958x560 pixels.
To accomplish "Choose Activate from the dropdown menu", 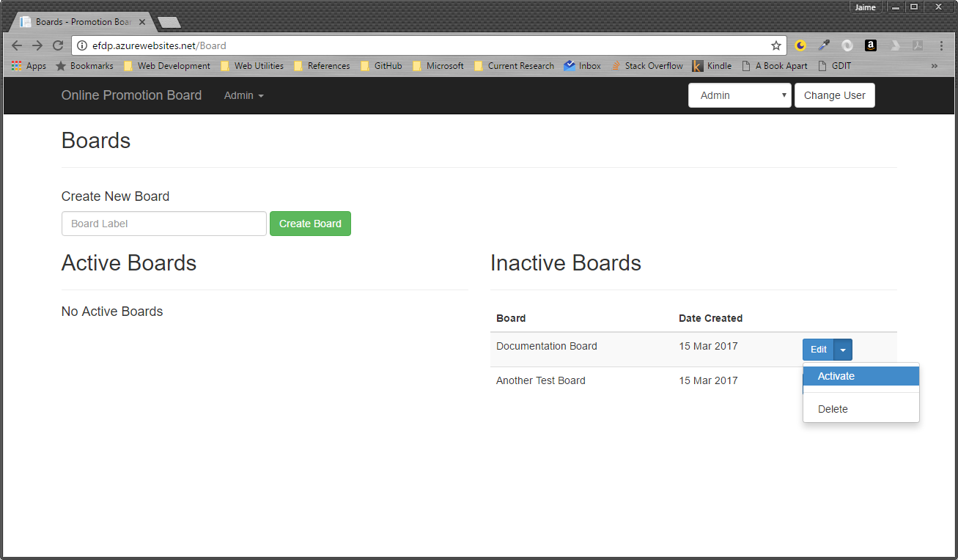I will pos(836,376).
